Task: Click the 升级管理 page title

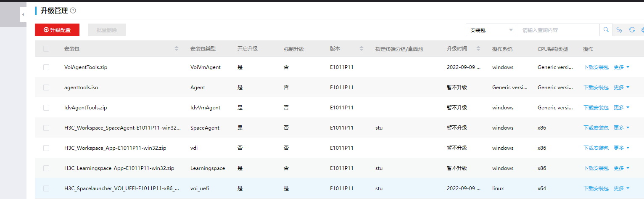Action: coord(54,11)
